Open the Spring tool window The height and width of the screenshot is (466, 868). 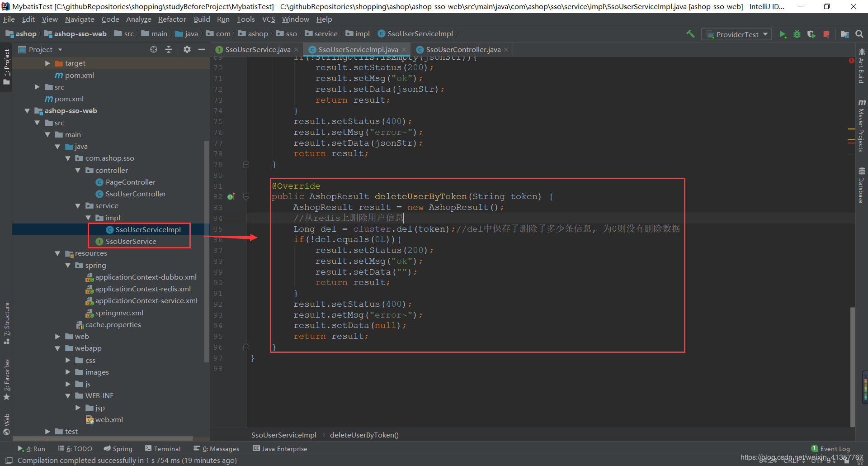(x=118, y=449)
